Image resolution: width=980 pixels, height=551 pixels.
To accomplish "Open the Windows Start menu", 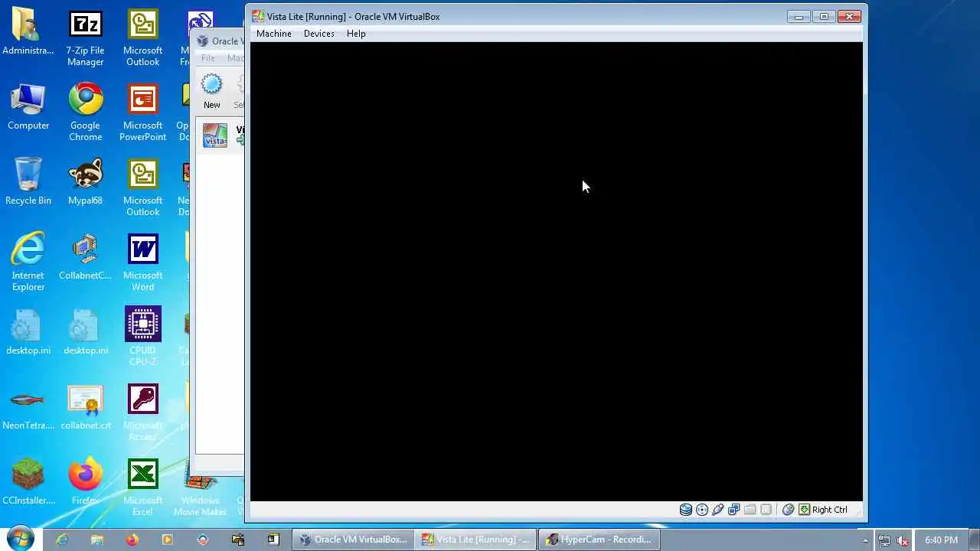I will pos(21,539).
